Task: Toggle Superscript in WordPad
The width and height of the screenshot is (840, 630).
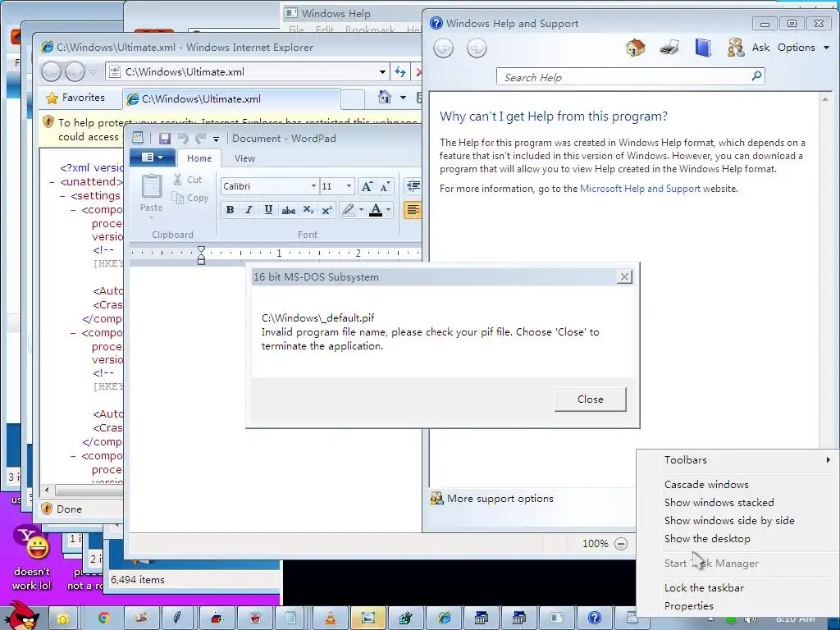Action: pyautogui.click(x=327, y=210)
